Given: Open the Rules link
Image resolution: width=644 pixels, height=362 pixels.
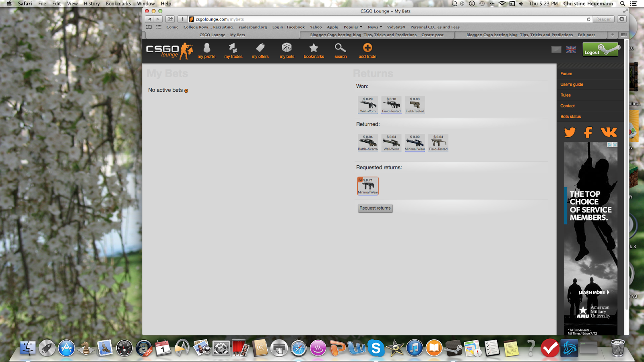Looking at the screenshot, I should click(x=566, y=95).
